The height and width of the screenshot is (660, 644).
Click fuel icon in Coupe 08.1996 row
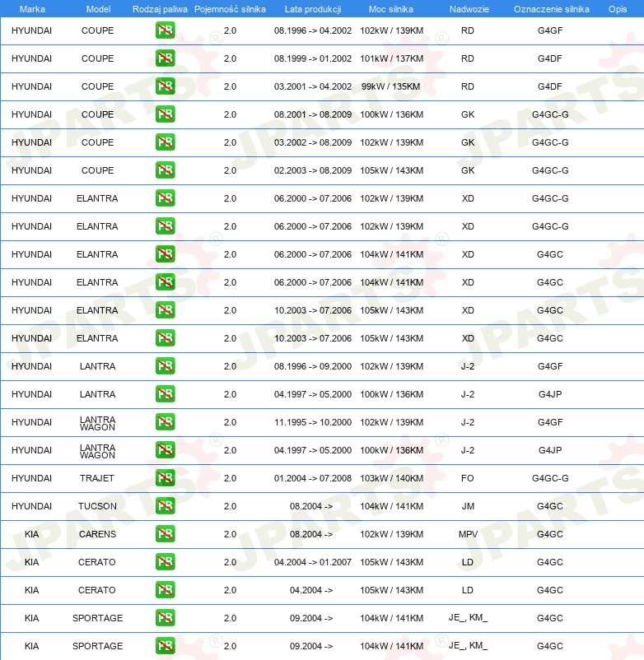(165, 30)
